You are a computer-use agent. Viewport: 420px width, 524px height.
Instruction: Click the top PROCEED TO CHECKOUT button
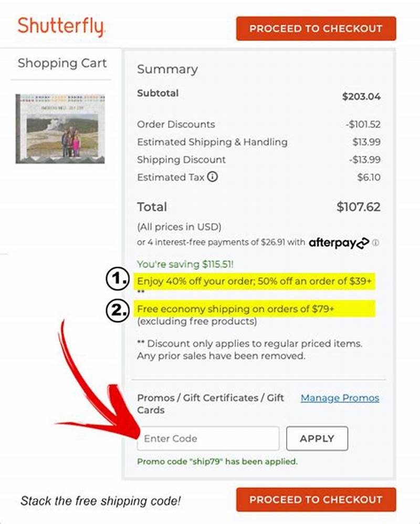click(x=316, y=29)
